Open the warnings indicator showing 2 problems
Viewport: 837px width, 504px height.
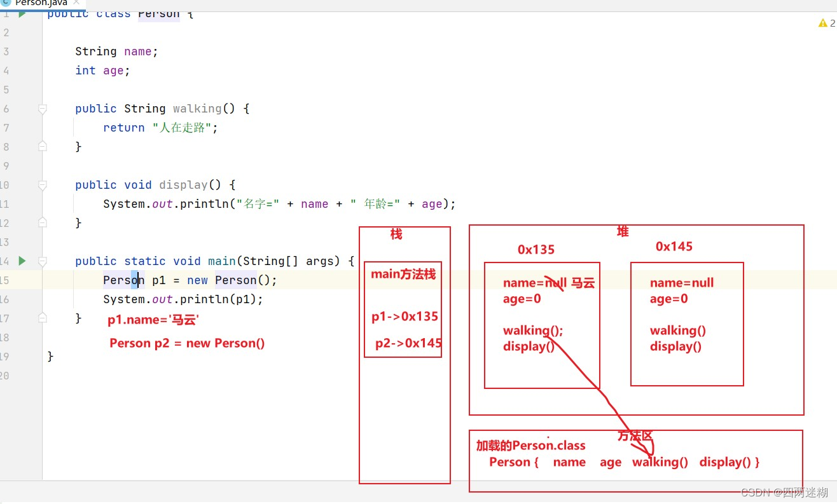point(827,23)
